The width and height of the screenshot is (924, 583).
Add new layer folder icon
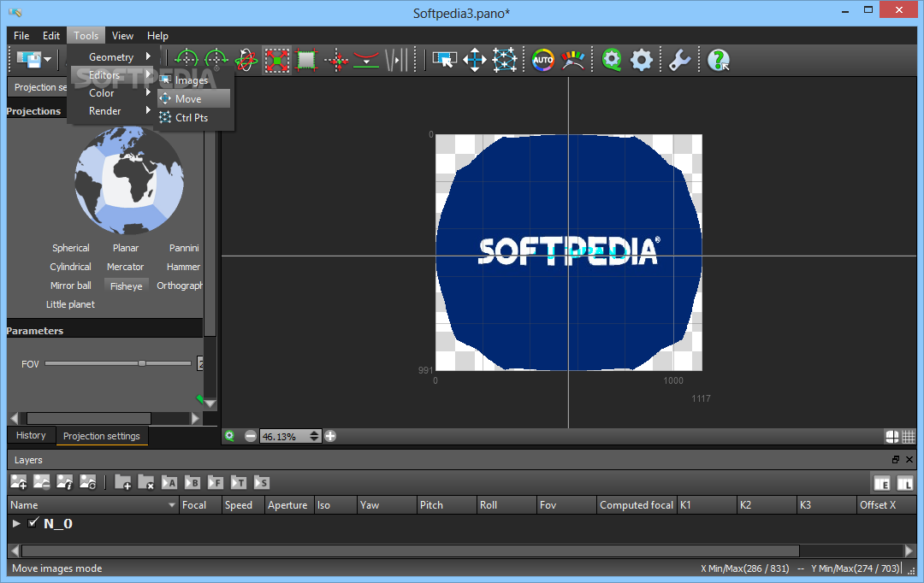[122, 482]
